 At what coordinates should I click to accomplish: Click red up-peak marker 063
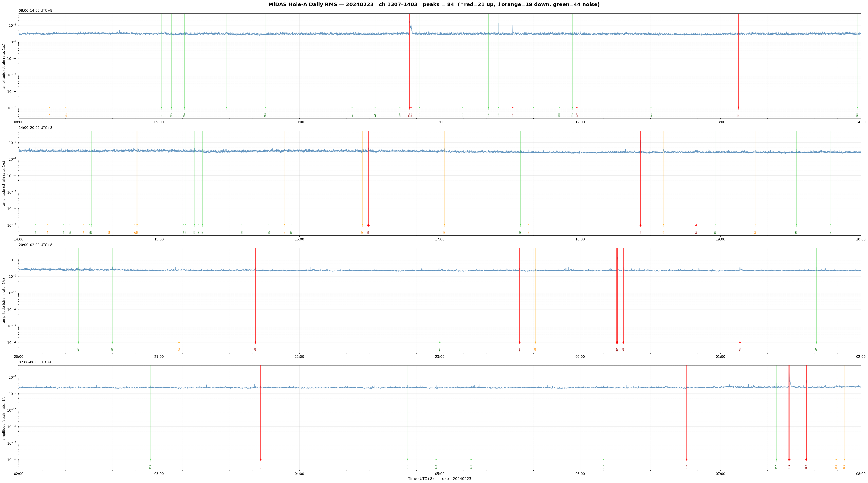point(520,342)
